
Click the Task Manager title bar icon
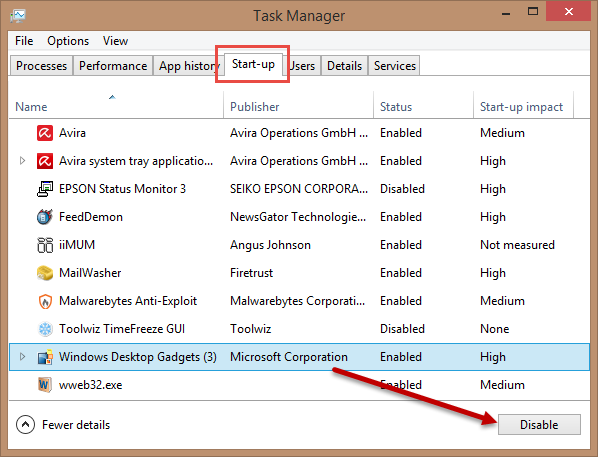pos(18,16)
